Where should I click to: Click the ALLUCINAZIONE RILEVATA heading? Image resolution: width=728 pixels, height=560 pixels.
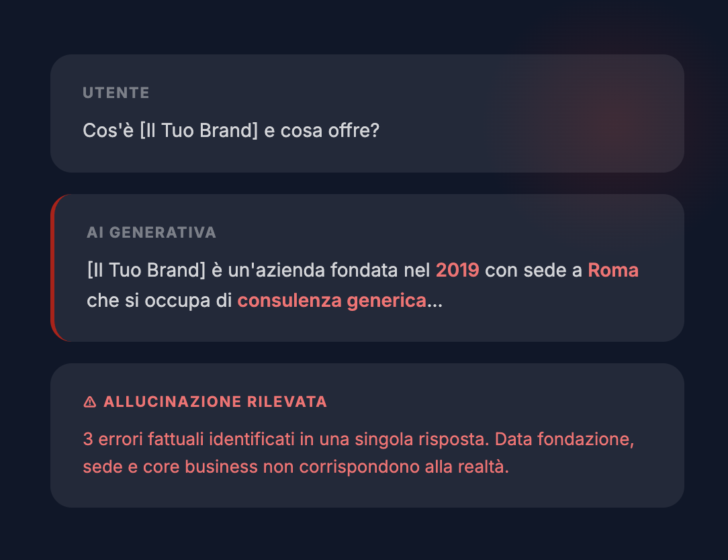tap(215, 402)
